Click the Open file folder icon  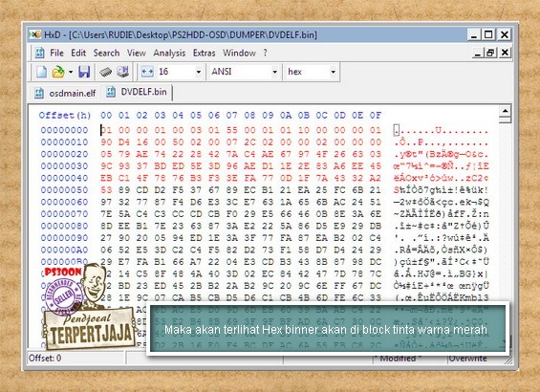(x=58, y=72)
